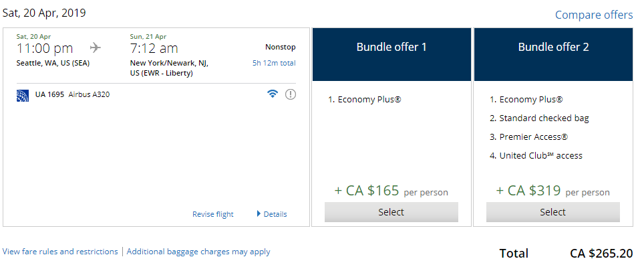Click the Bundle offer 2 header
Screen dimensions: 644x269
pos(552,47)
